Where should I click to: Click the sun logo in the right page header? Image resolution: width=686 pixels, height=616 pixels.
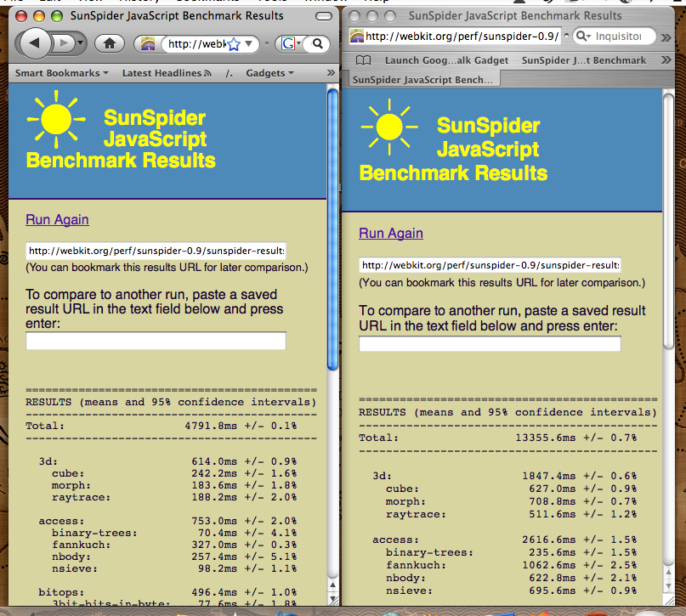pos(389,127)
